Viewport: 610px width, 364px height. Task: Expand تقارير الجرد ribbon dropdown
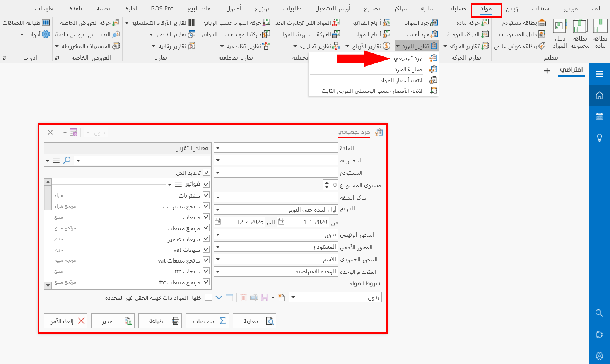click(x=417, y=46)
